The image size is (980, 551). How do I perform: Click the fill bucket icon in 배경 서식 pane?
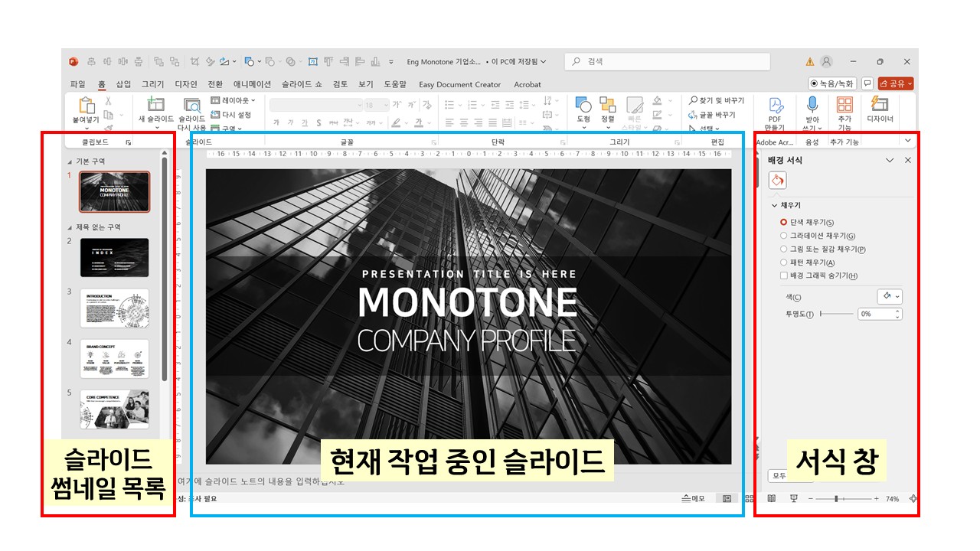[777, 181]
